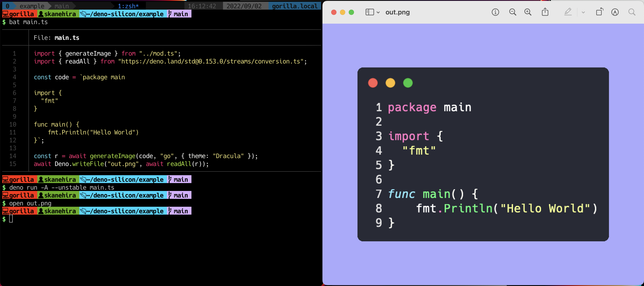Enter full screen with green button

click(x=351, y=12)
